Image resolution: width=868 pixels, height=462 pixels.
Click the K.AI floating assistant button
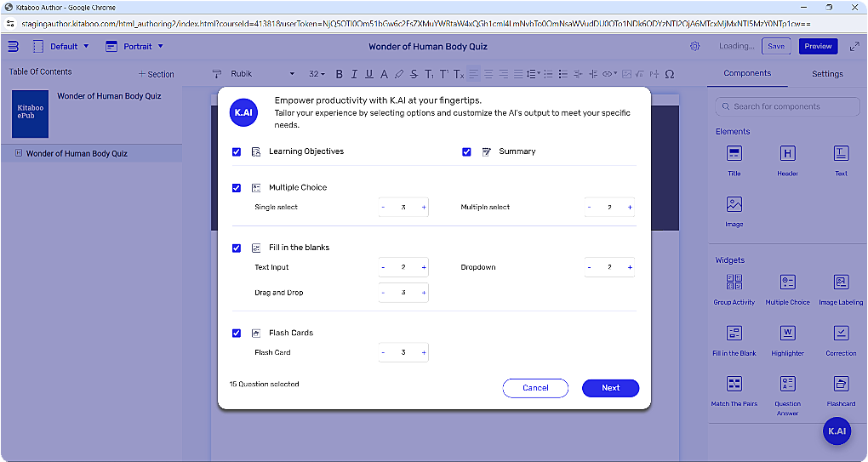pos(837,431)
